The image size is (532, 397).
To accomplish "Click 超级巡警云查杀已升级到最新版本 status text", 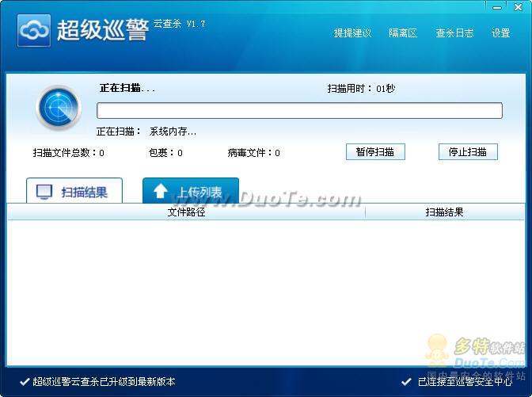I will 104,382.
